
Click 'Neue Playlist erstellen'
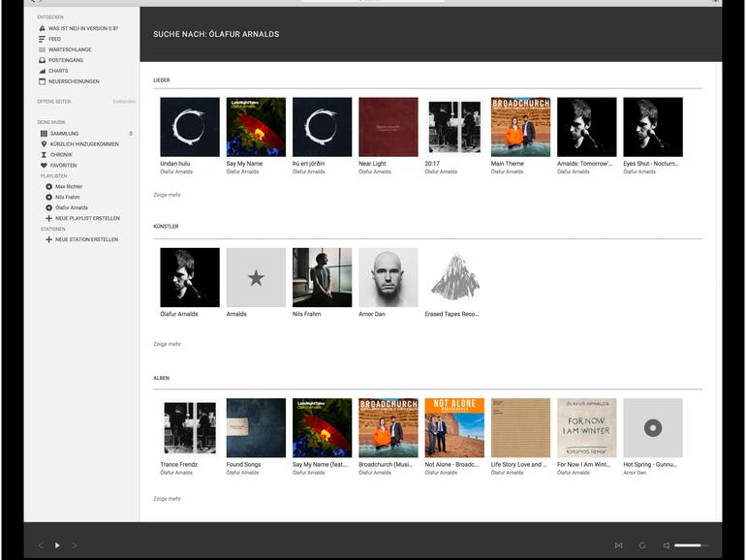(x=86, y=218)
